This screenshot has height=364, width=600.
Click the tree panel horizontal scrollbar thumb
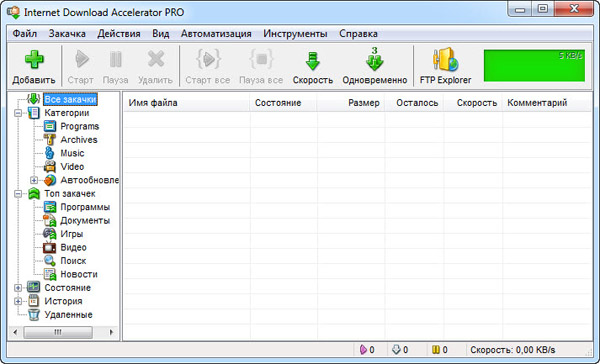tap(58, 332)
